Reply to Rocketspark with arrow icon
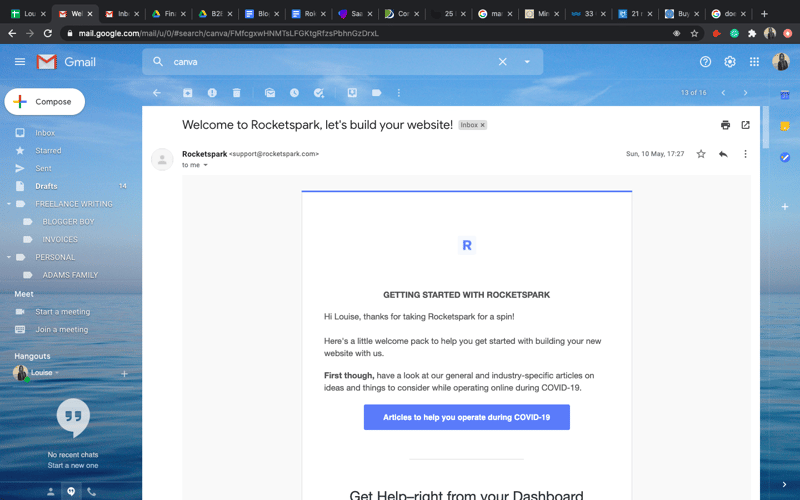The width and height of the screenshot is (800, 500). point(723,154)
